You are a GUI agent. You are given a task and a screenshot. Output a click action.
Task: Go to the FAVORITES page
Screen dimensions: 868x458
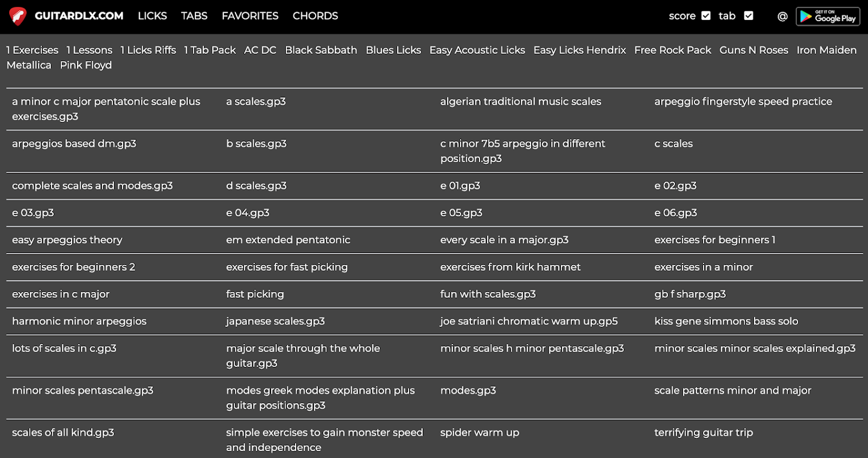click(x=250, y=16)
